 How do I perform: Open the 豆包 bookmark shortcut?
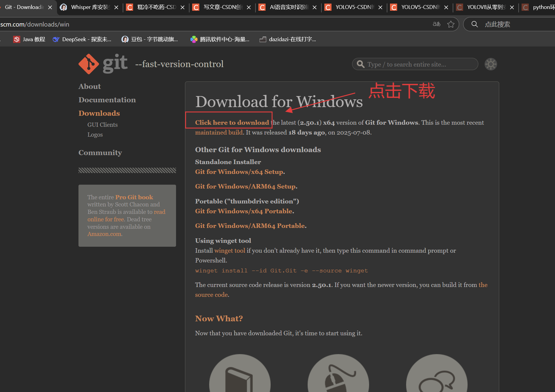149,39
